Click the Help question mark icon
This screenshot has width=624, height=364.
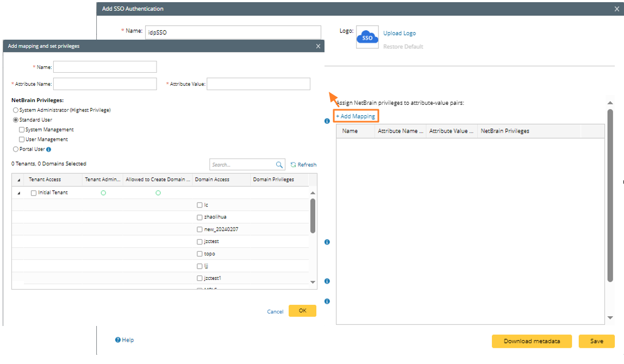pos(117,340)
